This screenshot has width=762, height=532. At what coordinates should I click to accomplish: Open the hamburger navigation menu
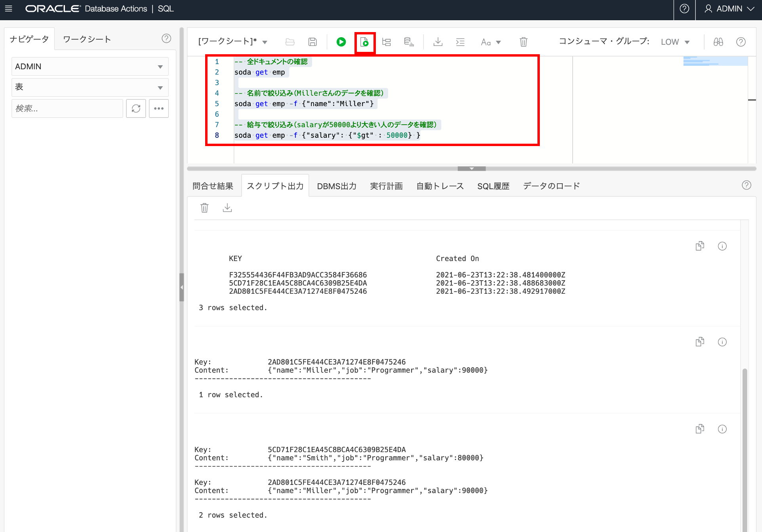9,9
